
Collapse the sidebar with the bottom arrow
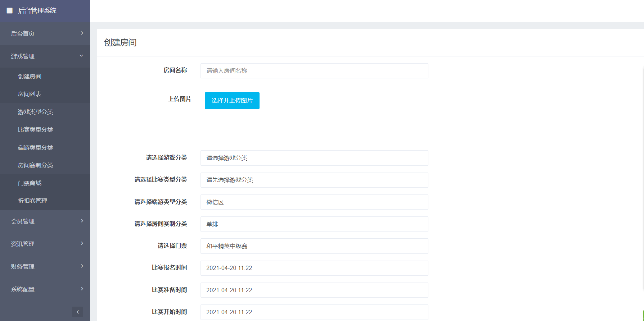click(77, 312)
